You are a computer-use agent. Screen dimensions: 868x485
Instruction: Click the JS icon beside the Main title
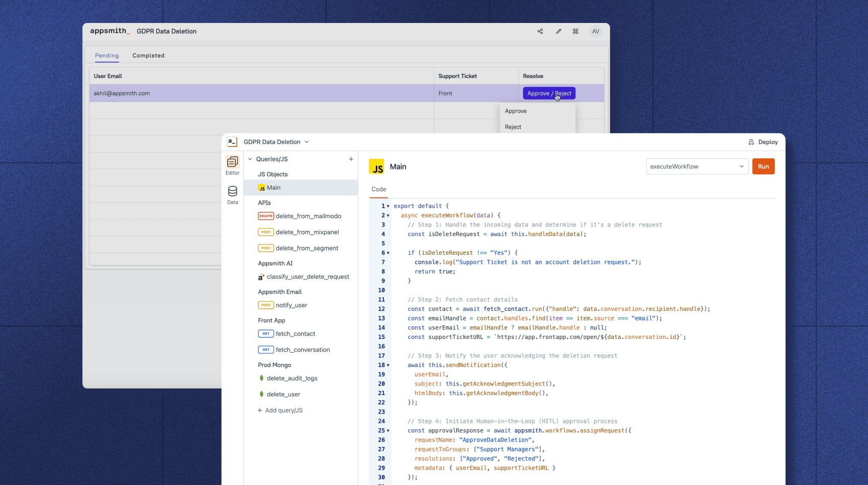[377, 166]
